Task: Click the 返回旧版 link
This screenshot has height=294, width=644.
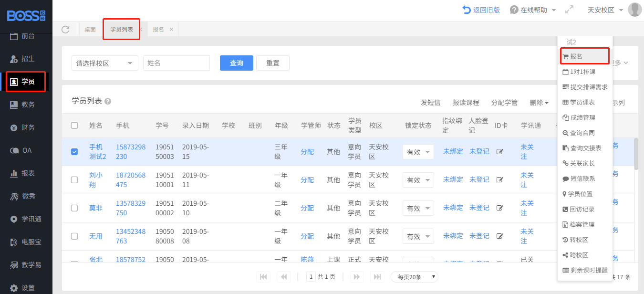Action: tap(481, 10)
